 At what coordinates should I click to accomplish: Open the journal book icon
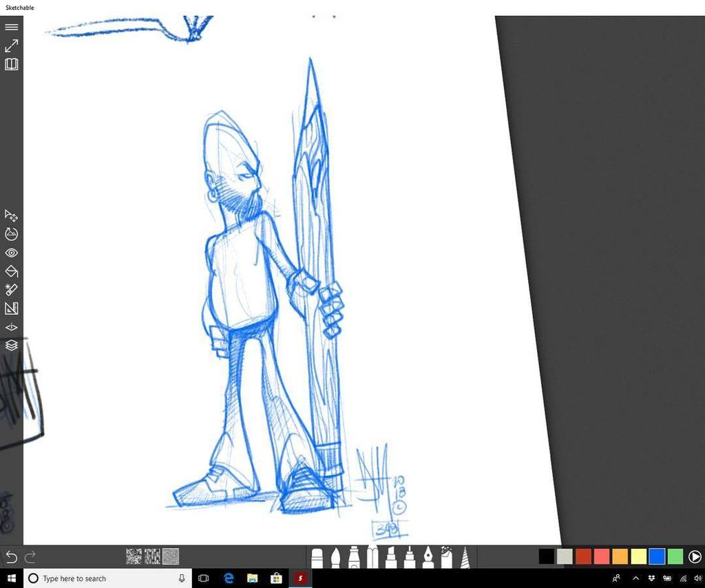click(x=11, y=64)
